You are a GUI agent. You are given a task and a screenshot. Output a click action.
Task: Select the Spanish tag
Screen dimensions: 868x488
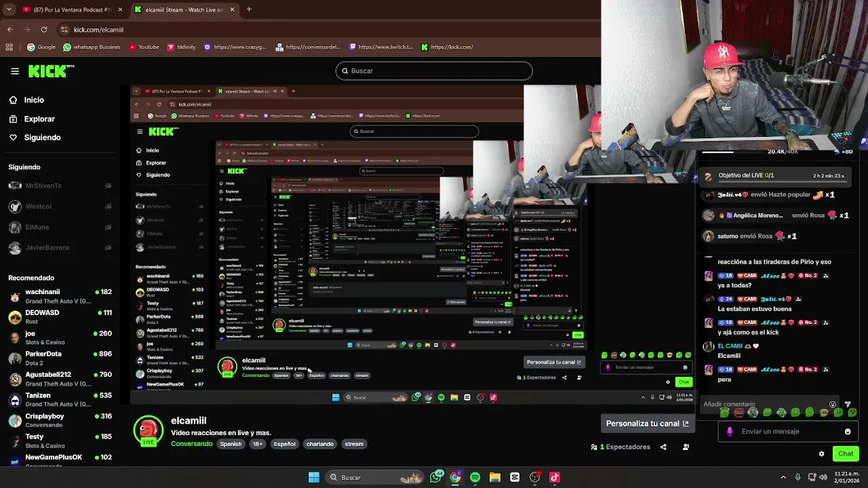click(231, 444)
